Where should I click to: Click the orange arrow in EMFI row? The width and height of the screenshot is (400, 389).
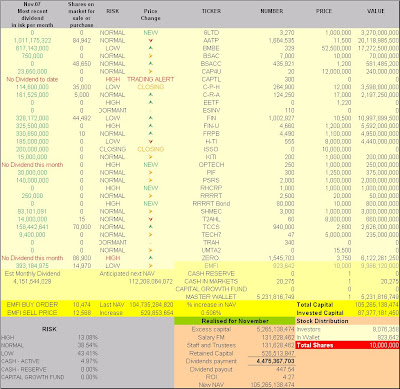(151, 266)
